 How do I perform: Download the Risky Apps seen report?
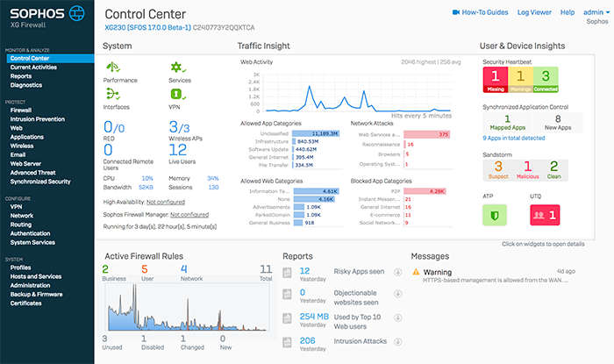(398, 272)
